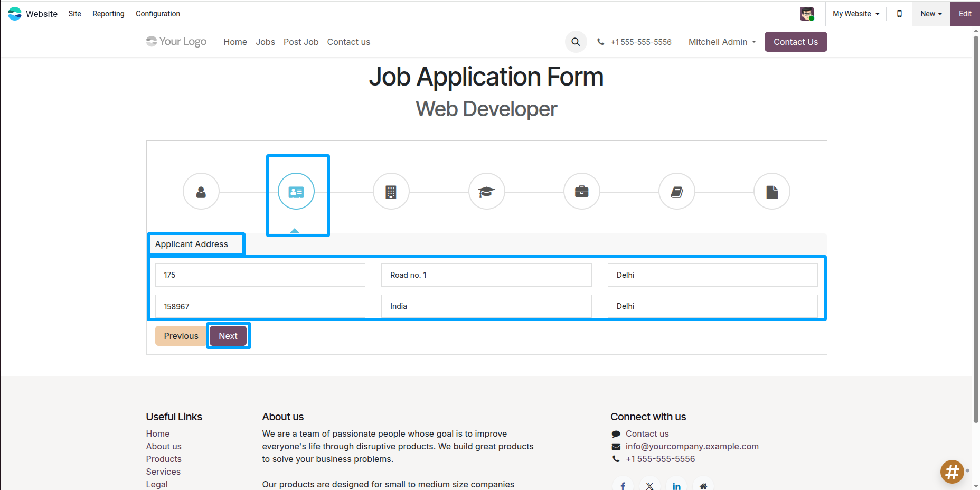
Task: Open the Reporting menu
Action: click(108, 13)
